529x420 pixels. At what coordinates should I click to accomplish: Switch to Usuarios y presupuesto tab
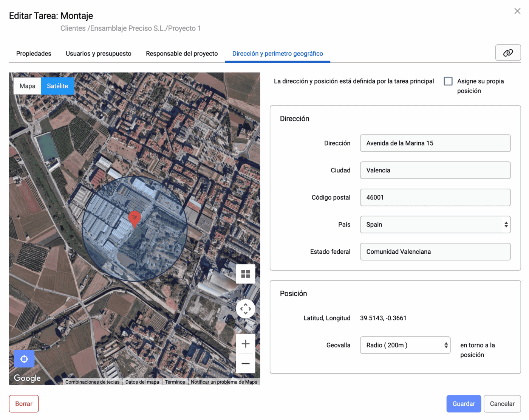pyautogui.click(x=99, y=54)
